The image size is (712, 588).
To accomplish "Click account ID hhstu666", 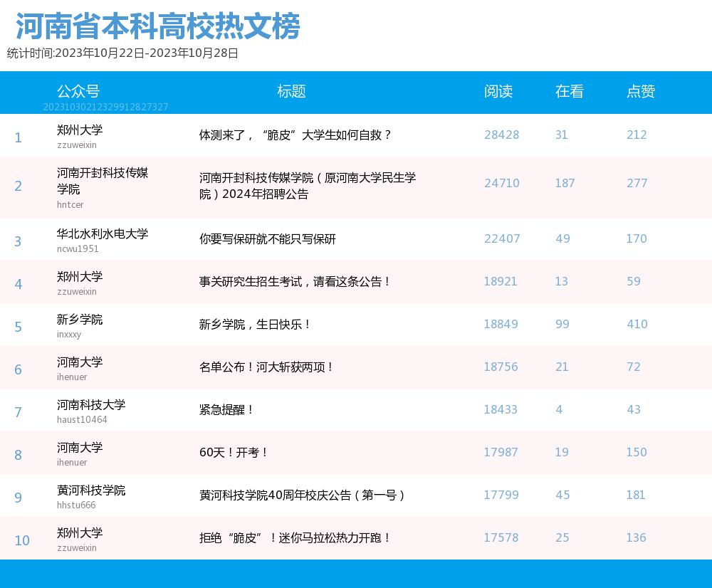I will [76, 505].
